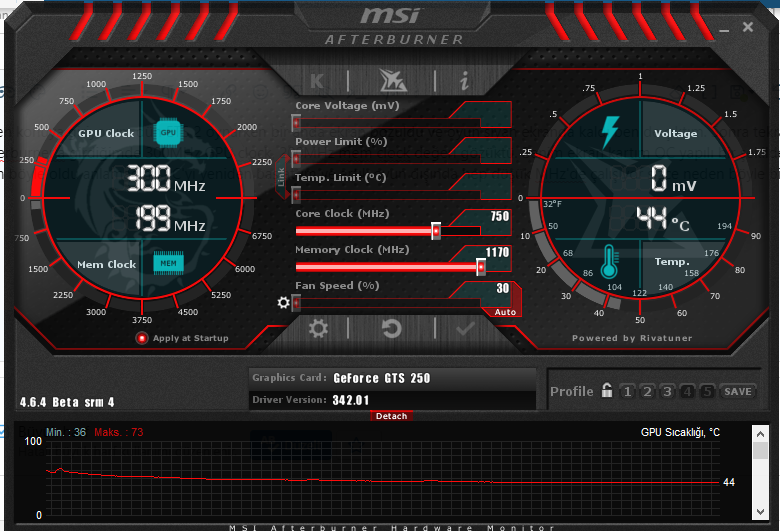Click the Core Clock value 750

click(x=499, y=216)
